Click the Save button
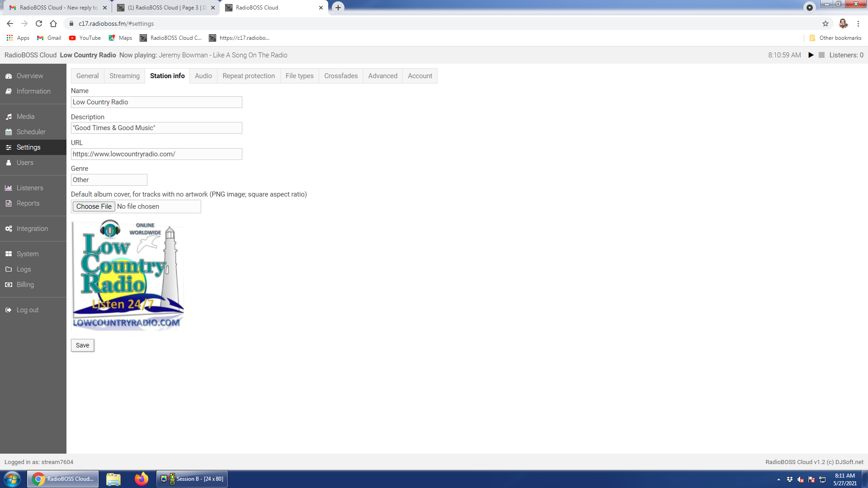Screen dimensions: 868x488 point(82,345)
